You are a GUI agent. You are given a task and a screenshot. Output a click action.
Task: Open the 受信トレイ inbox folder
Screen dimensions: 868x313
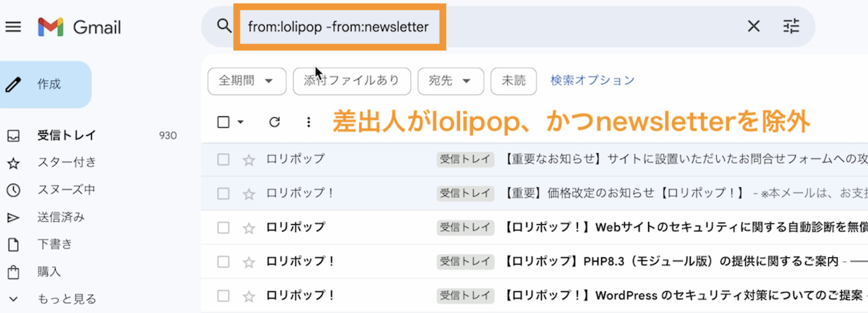[x=67, y=135]
